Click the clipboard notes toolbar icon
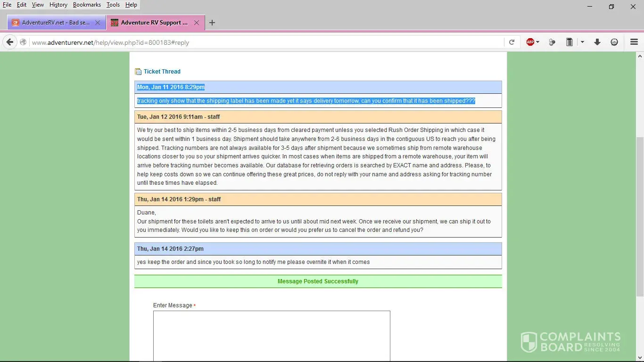 coord(569,42)
